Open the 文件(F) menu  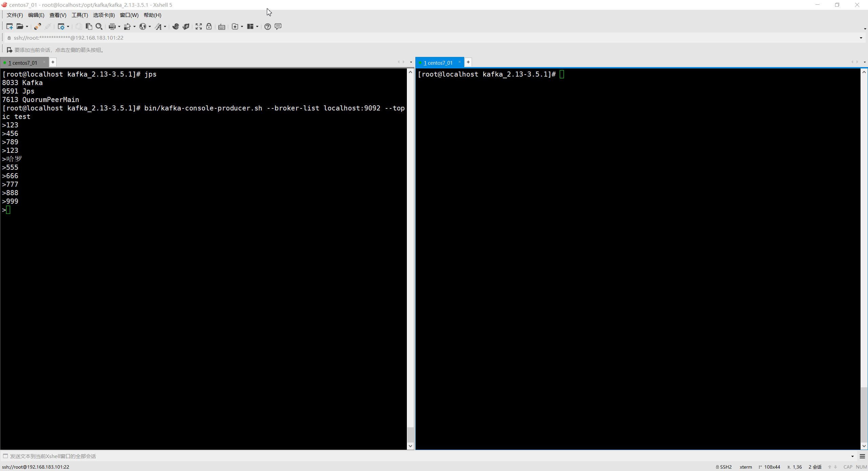(15, 15)
